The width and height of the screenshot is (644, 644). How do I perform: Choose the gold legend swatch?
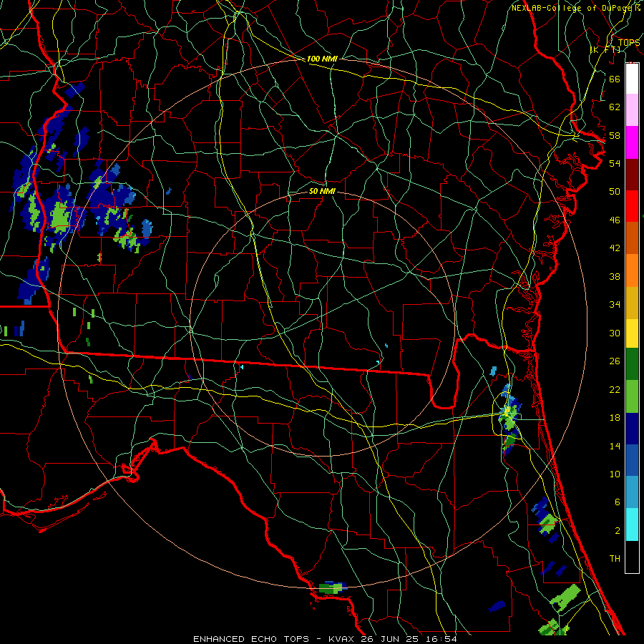632,303
